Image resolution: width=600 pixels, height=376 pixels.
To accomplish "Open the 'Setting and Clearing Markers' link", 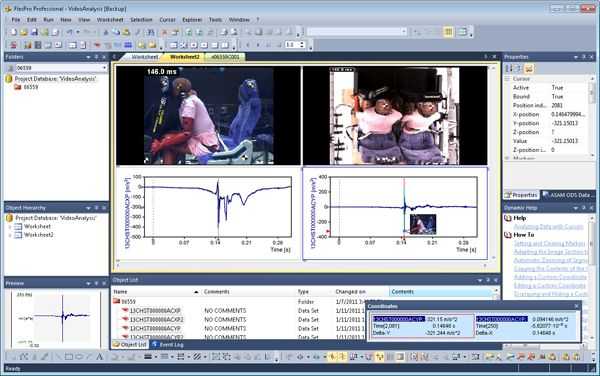I will (x=549, y=243).
